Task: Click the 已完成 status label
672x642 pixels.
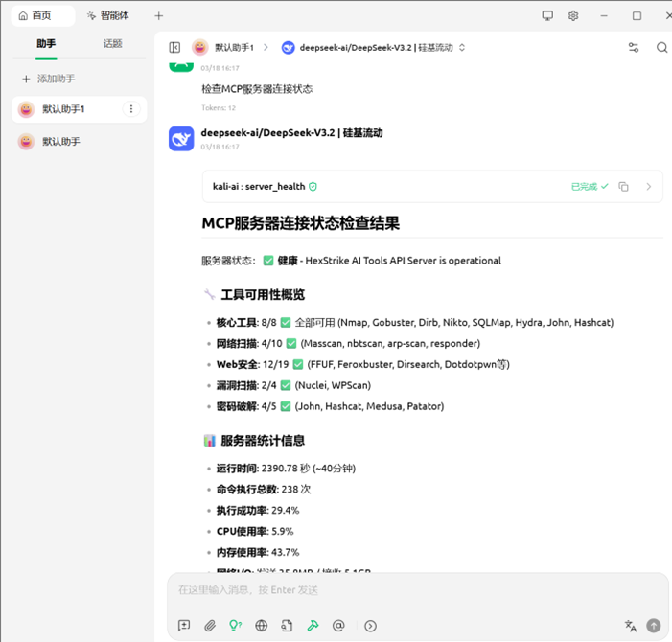Action: point(590,186)
